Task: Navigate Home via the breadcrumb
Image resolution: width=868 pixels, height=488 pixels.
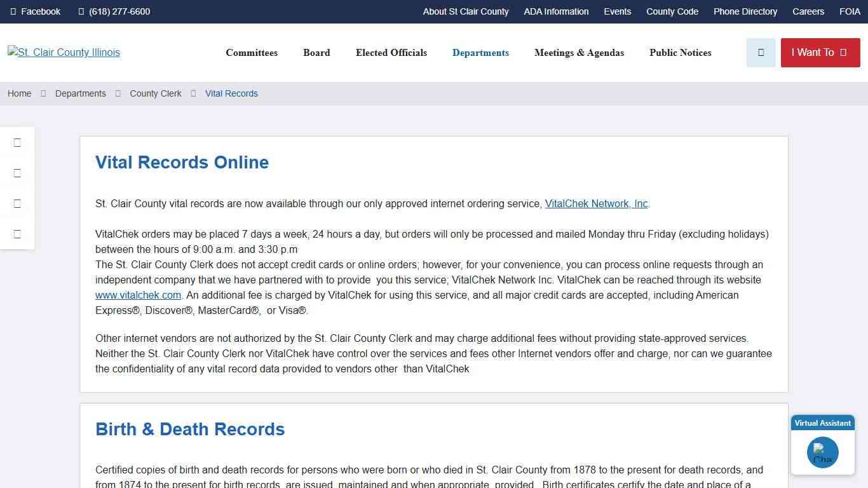Action: click(x=19, y=93)
